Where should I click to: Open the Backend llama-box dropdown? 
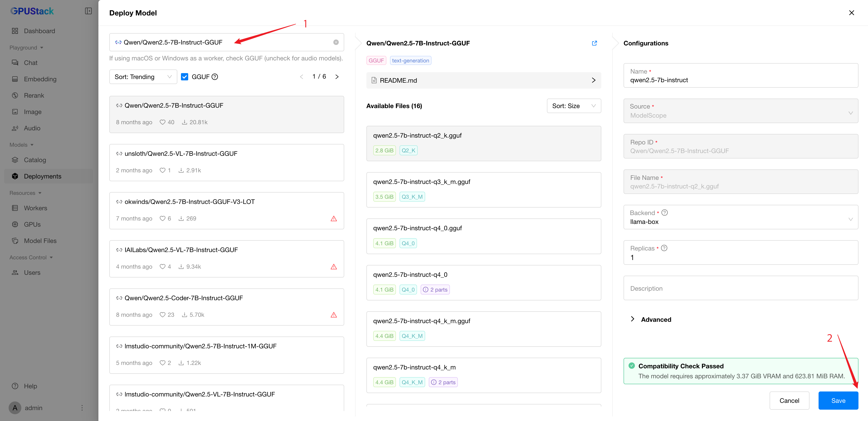(x=740, y=218)
